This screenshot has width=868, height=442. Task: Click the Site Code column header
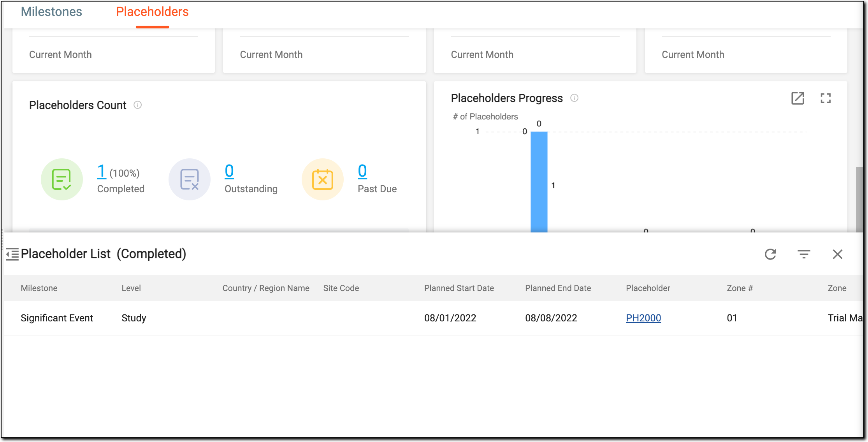click(341, 288)
